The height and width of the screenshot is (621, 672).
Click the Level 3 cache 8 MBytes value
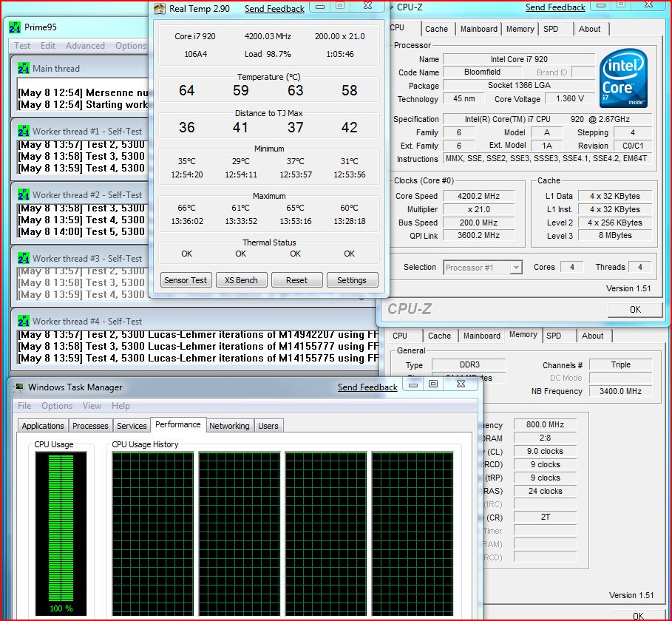pos(615,235)
